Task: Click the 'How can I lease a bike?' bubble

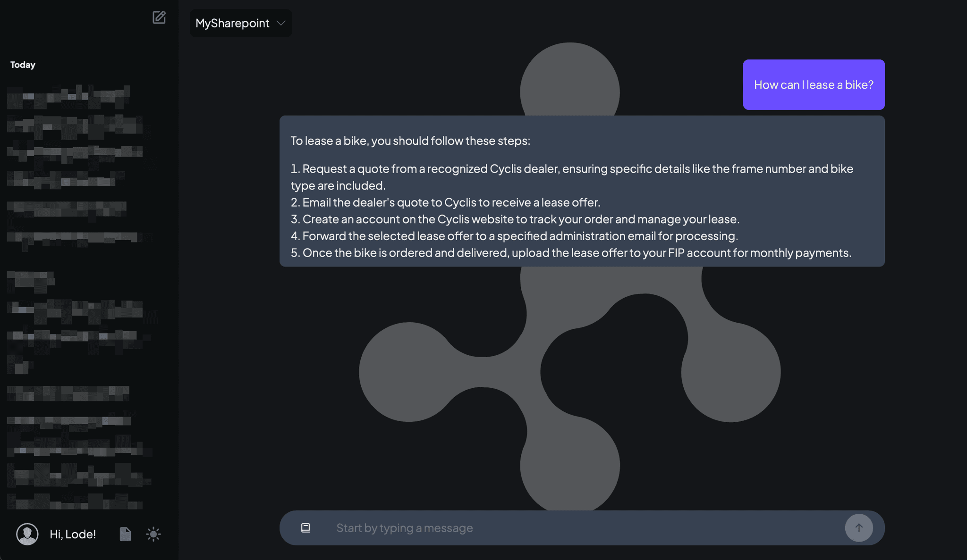Action: point(814,84)
